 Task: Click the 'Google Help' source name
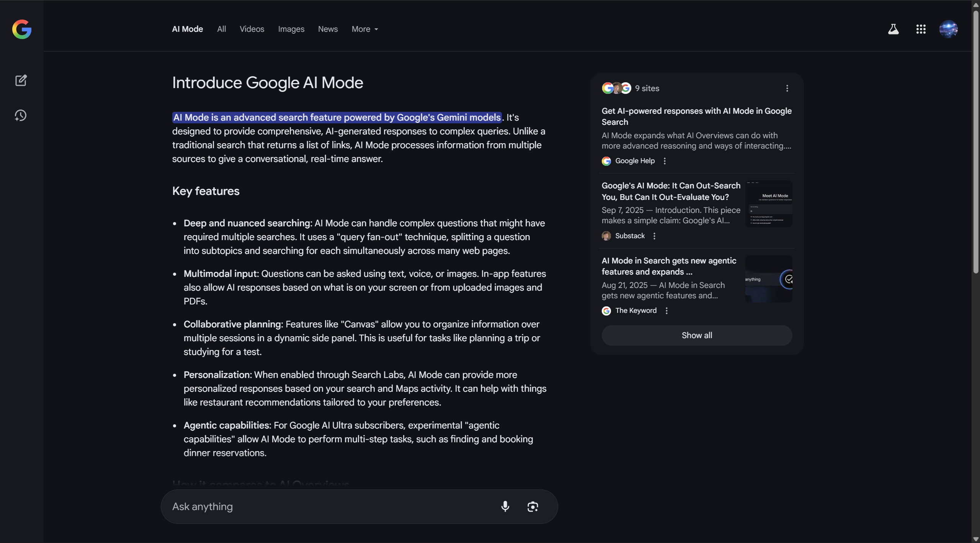pyautogui.click(x=635, y=161)
